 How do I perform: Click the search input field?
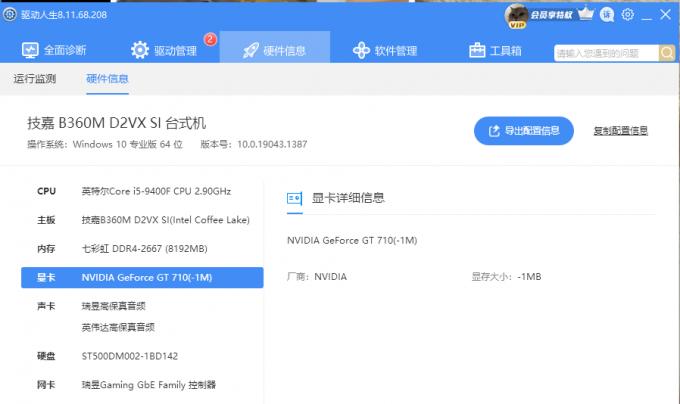click(x=606, y=53)
